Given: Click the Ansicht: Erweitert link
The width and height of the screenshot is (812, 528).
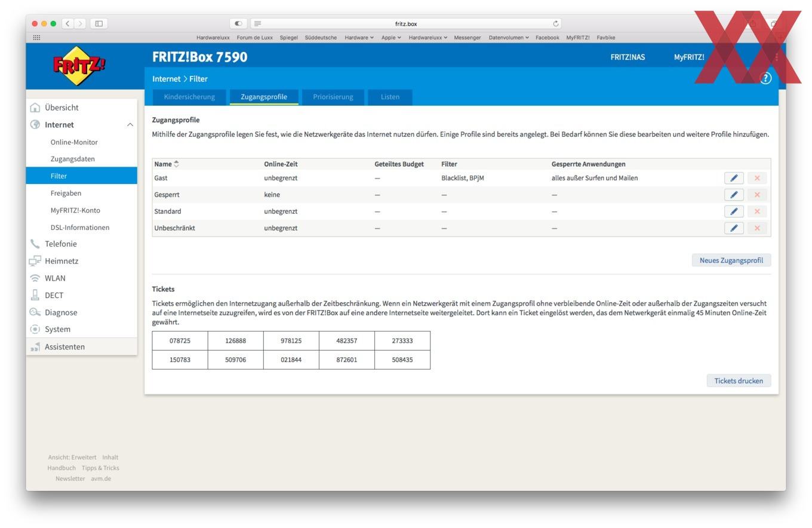Looking at the screenshot, I should tap(72, 458).
